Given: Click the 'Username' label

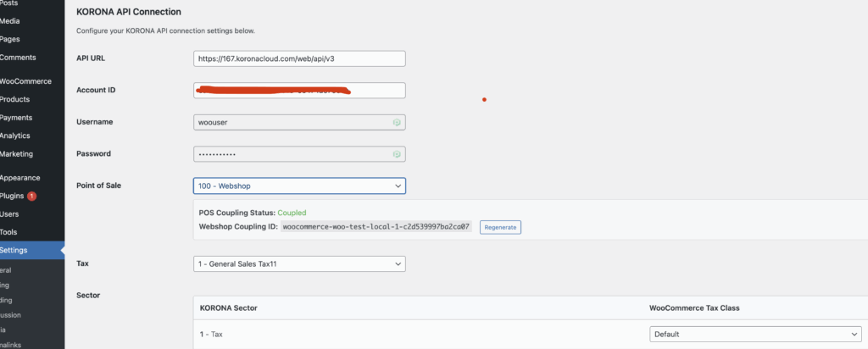Looking at the screenshot, I should 95,122.
